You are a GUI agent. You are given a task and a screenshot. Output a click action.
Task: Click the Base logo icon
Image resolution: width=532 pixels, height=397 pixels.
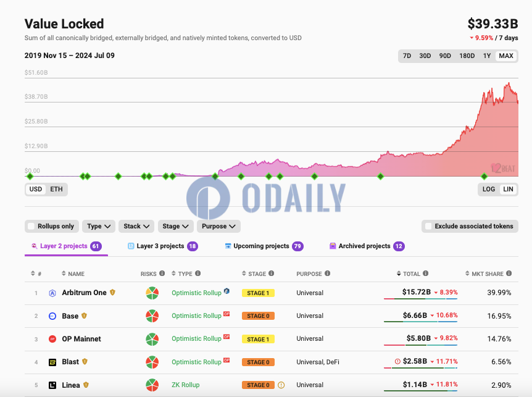(52, 316)
